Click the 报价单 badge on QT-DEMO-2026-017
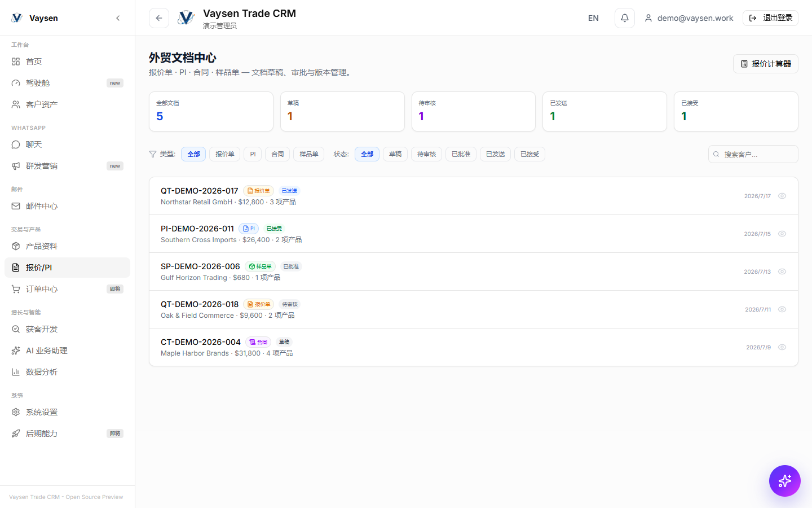Image resolution: width=812 pixels, height=508 pixels. click(258, 191)
